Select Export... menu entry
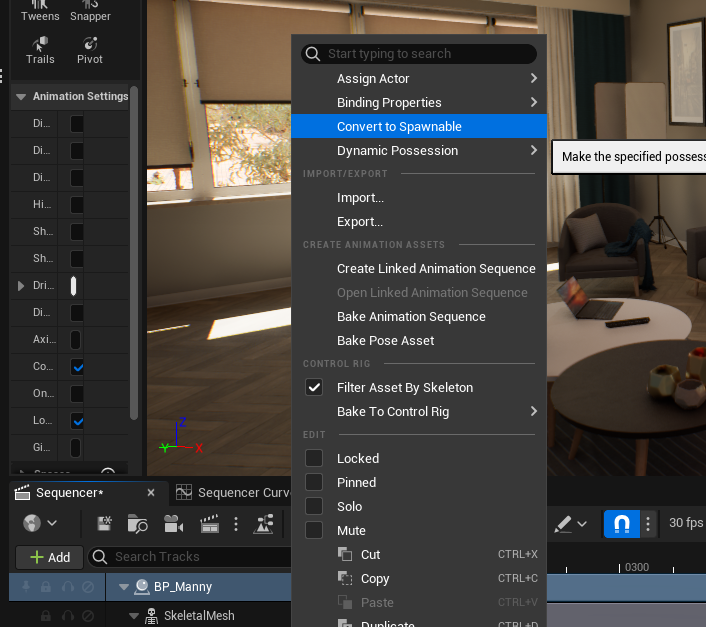Image resolution: width=706 pixels, height=627 pixels. [419, 221]
